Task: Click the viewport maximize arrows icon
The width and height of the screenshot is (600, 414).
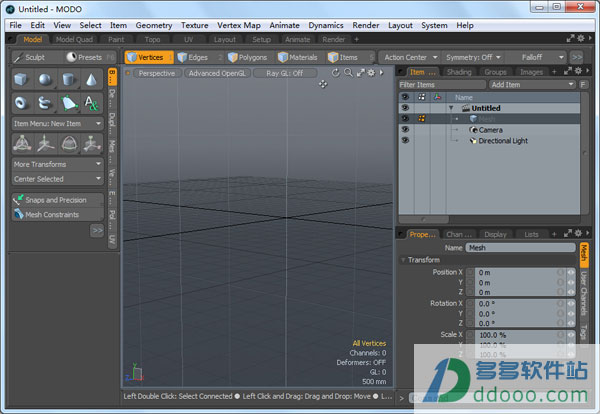Action: coord(360,73)
